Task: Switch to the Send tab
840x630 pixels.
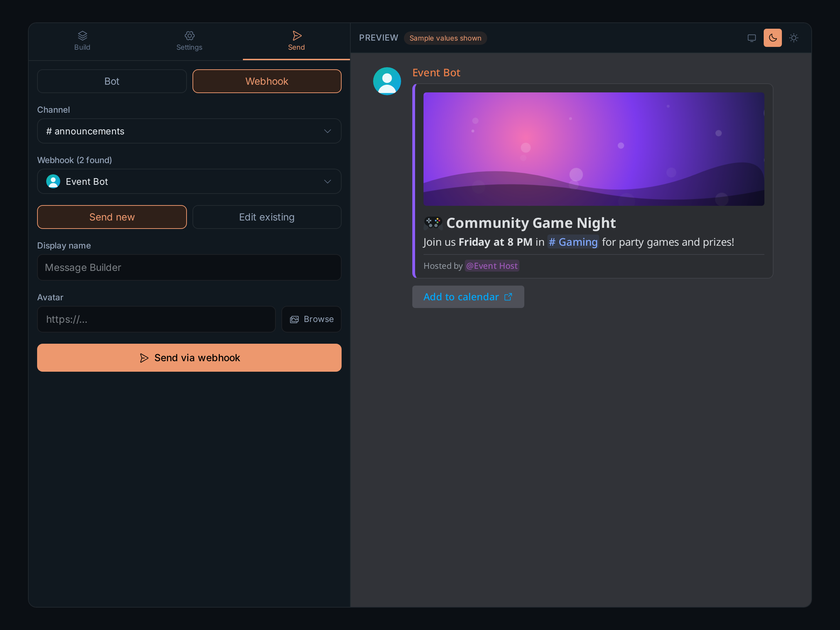Action: [296, 41]
